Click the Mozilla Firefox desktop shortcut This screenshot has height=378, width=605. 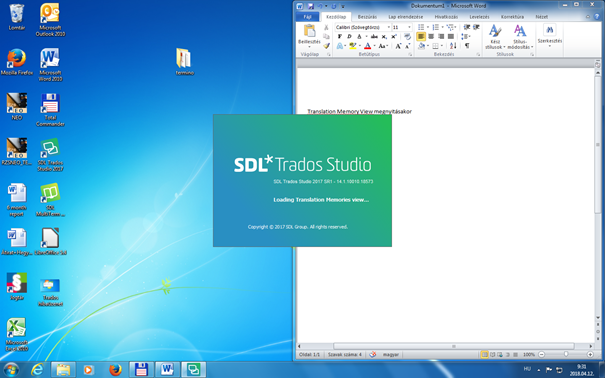17,62
